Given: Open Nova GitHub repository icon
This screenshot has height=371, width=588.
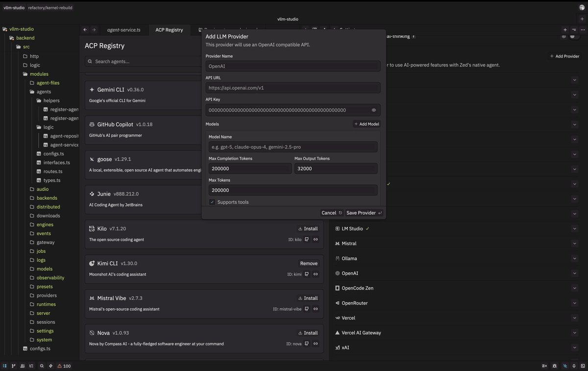Looking at the screenshot, I should point(307,344).
